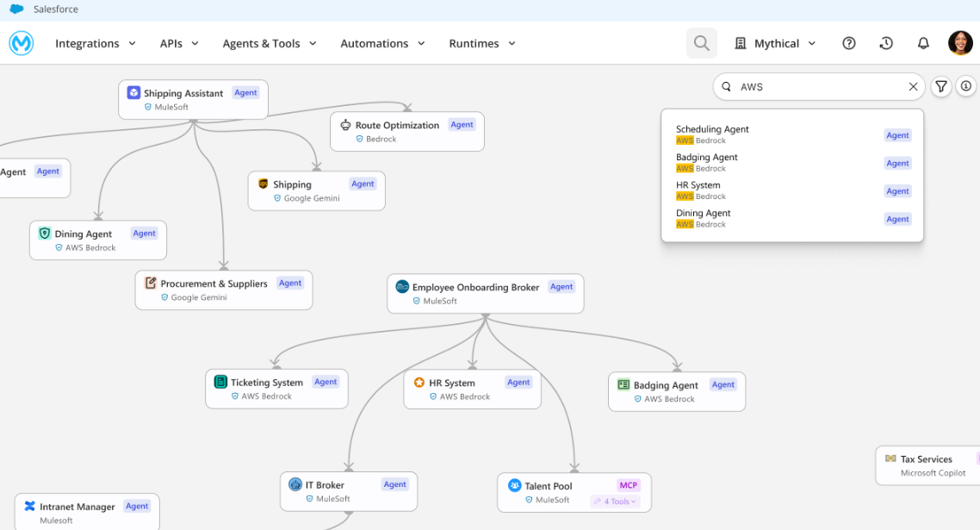Screen dimensions: 980x530
Task: Click the MuleSoft logo icon
Action: pos(21,43)
